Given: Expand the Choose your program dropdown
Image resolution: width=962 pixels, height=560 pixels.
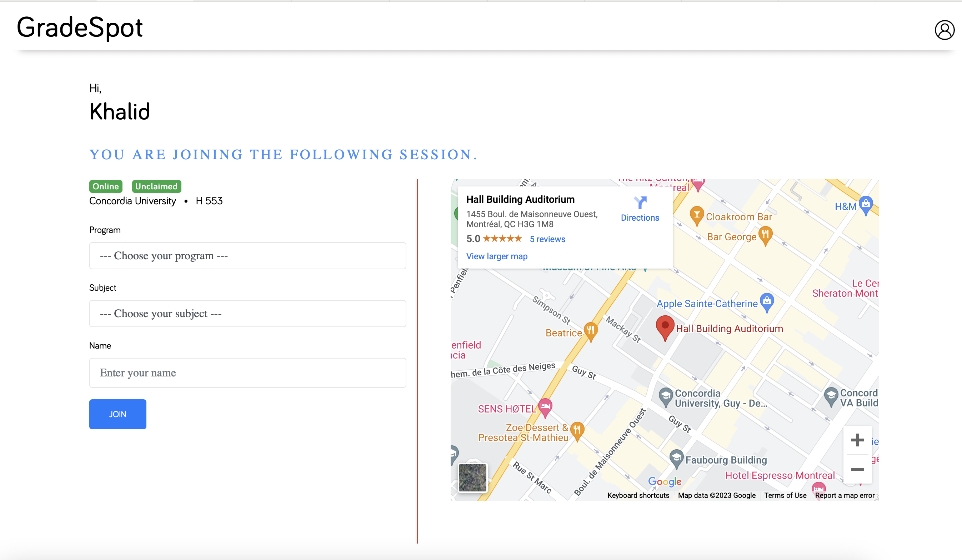Looking at the screenshot, I should [247, 255].
